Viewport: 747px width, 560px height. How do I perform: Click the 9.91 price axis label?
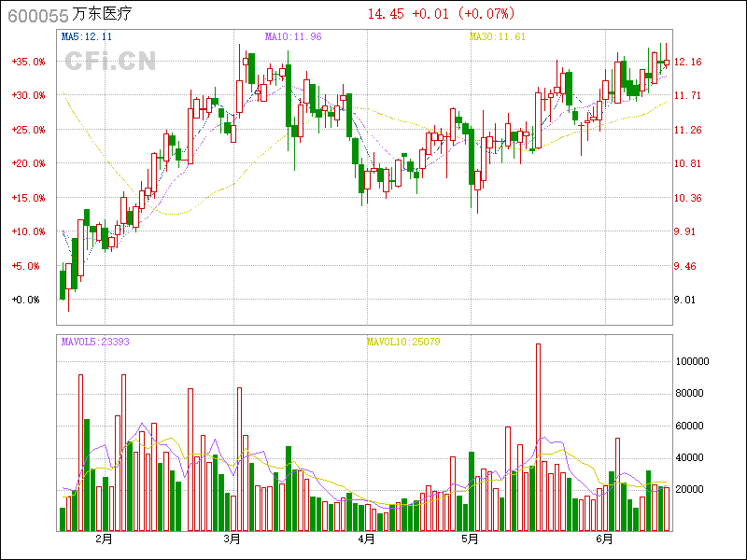[x=684, y=231]
